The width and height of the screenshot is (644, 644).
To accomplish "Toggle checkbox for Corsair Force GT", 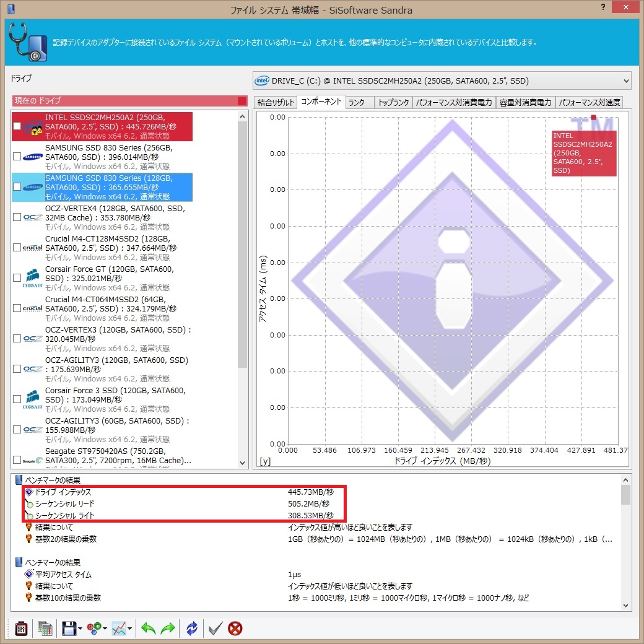I will point(17,278).
